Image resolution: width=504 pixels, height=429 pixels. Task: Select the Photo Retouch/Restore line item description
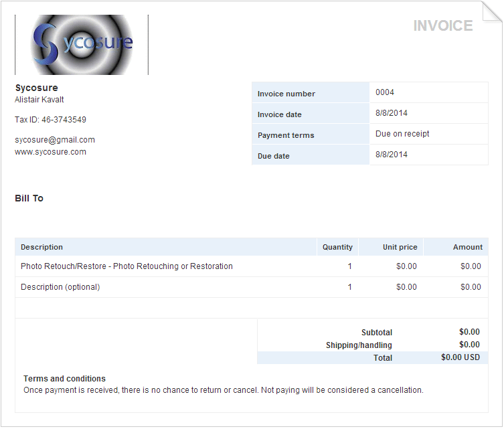tap(127, 266)
